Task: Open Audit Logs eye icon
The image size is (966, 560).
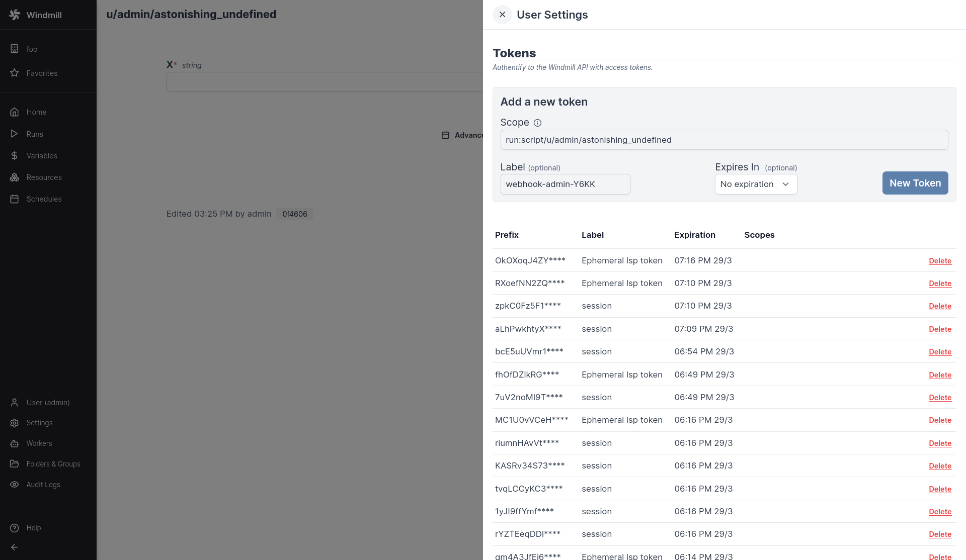Action: pos(15,485)
